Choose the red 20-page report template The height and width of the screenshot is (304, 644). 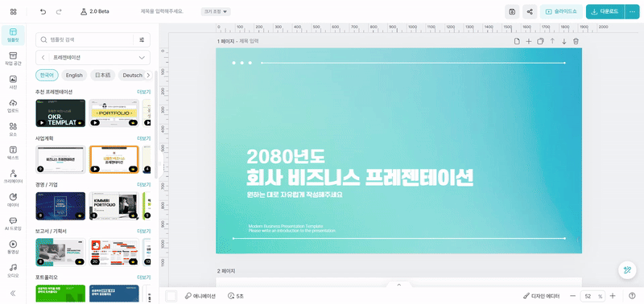pyautogui.click(x=114, y=253)
